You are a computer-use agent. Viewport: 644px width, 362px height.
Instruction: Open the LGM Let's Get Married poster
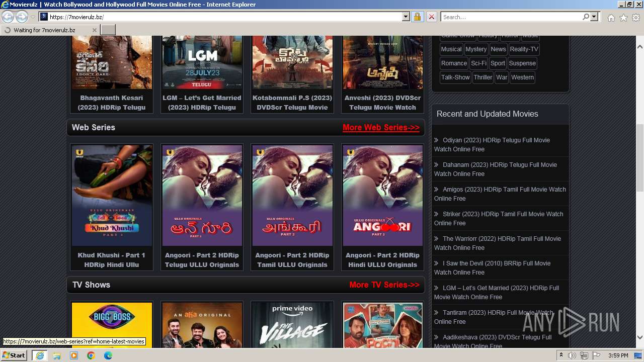(x=202, y=62)
